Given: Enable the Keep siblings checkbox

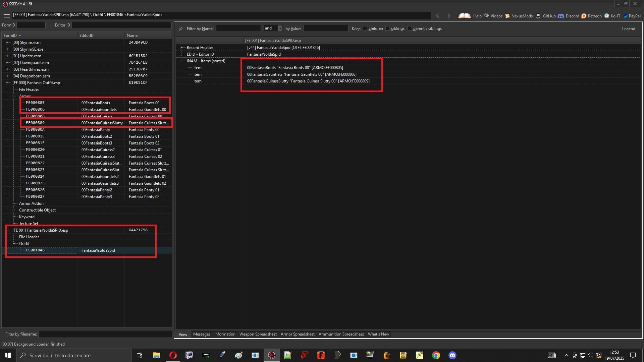Looking at the screenshot, I should [x=388, y=28].
